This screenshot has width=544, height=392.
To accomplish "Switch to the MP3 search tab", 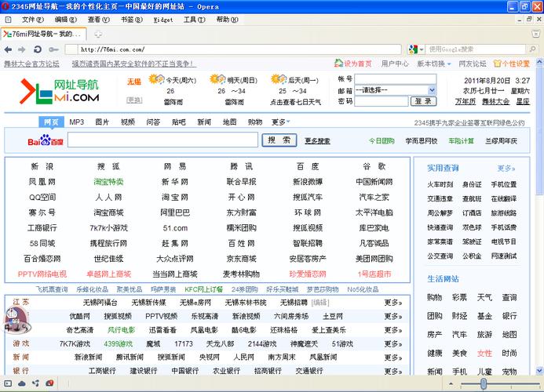I will (x=77, y=122).
